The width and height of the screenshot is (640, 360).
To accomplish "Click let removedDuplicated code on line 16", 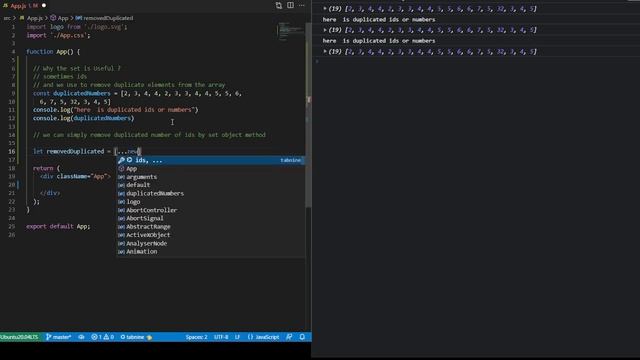I will [x=87, y=151].
